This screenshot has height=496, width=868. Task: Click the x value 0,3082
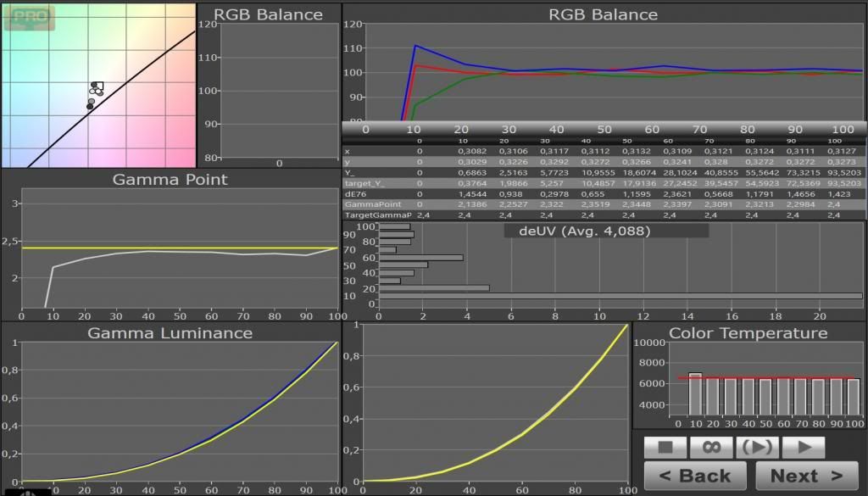point(472,151)
